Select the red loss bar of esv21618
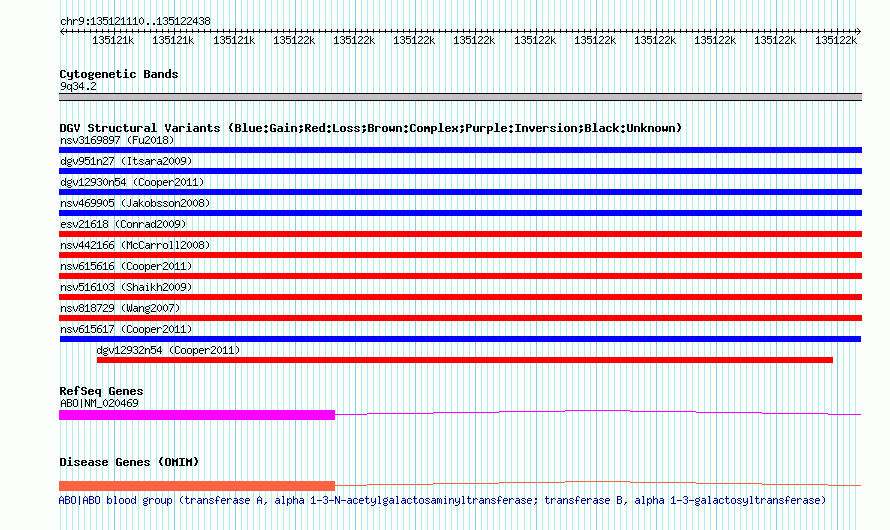Image resolution: width=890 pixels, height=530 pixels. coord(460,234)
